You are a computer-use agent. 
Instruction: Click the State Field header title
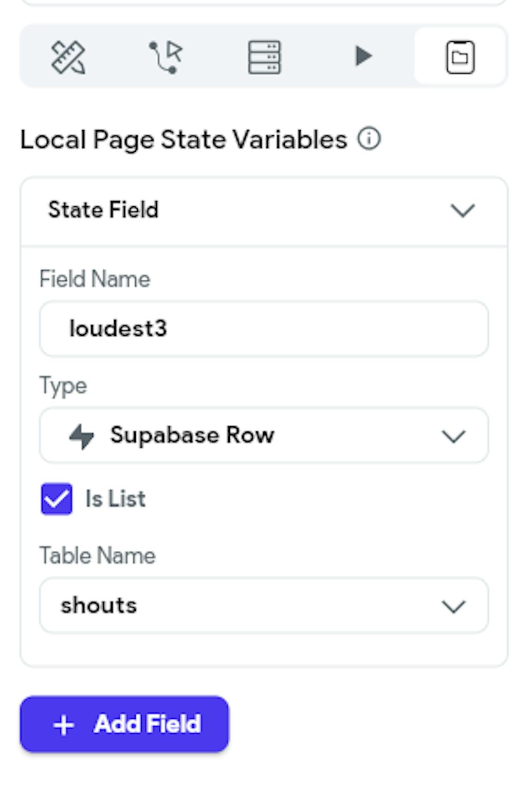[103, 210]
